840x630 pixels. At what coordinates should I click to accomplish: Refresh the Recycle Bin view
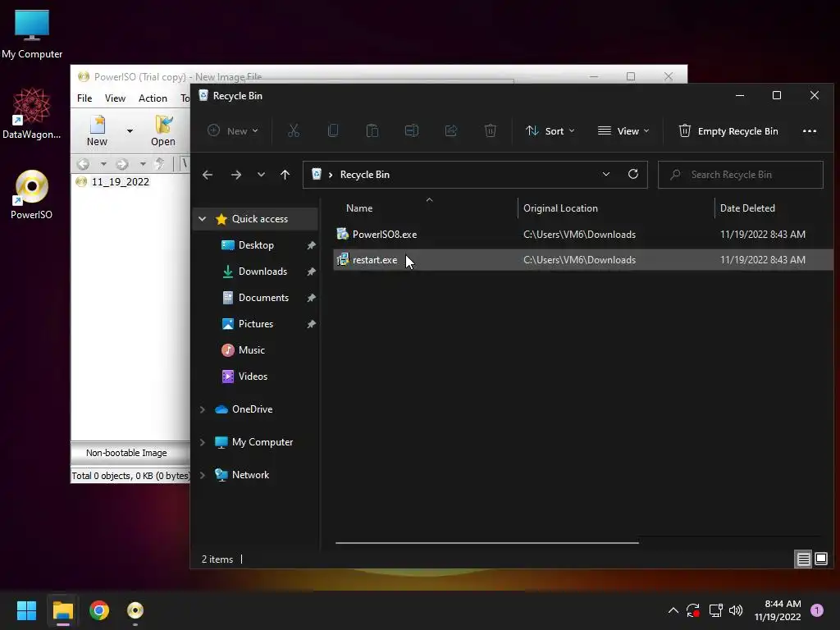coord(633,174)
